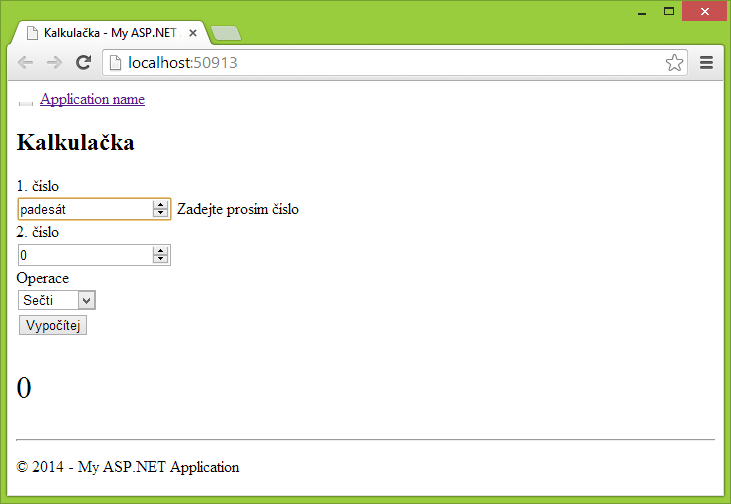Expand the Operace dropdown showing Sečti
731x504 pixels.
click(57, 300)
